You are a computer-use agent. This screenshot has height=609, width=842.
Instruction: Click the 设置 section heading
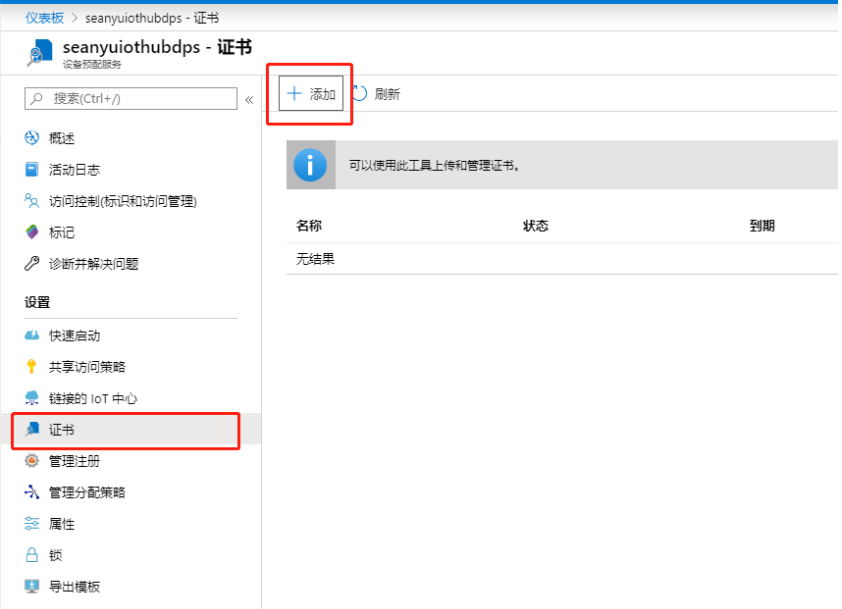(x=37, y=302)
